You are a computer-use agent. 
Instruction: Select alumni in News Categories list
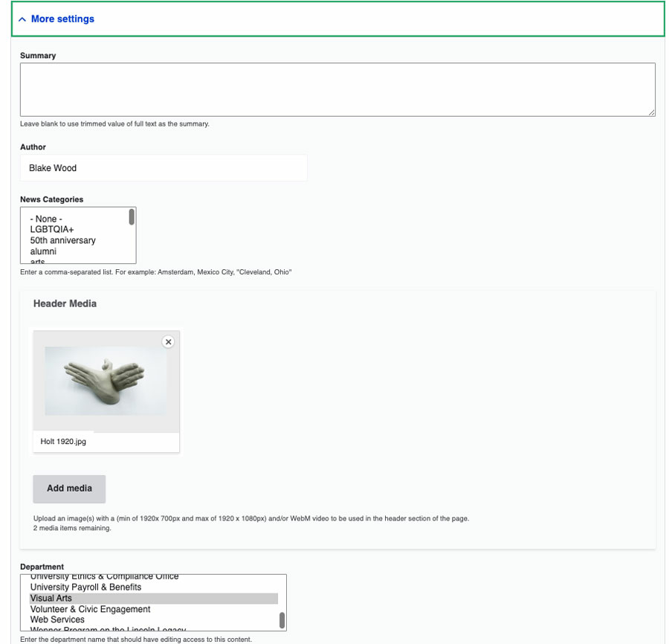[43, 251]
